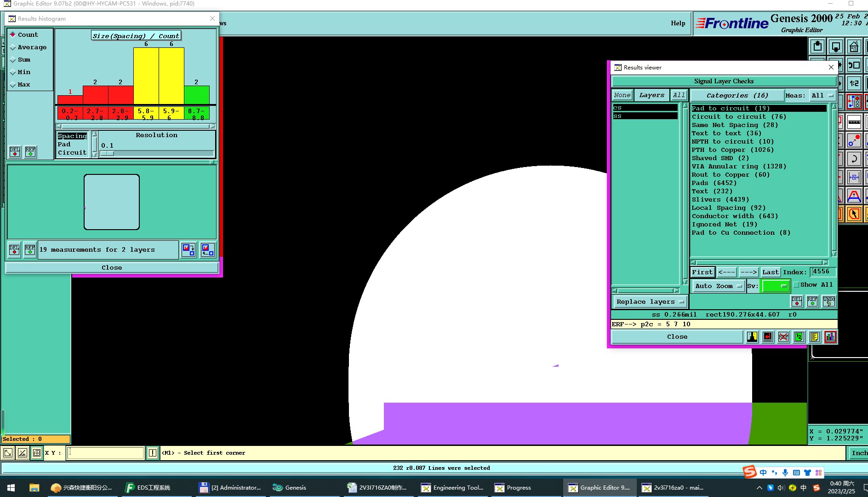868x497 pixels.
Task: Open the yellow report note icon
Action: (x=814, y=337)
